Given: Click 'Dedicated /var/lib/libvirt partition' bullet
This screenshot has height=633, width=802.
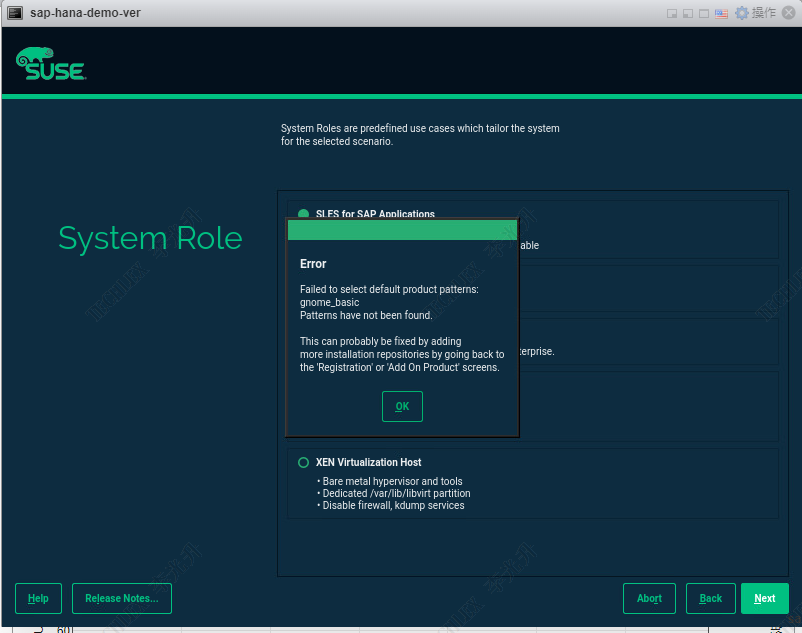Looking at the screenshot, I should (396, 493).
